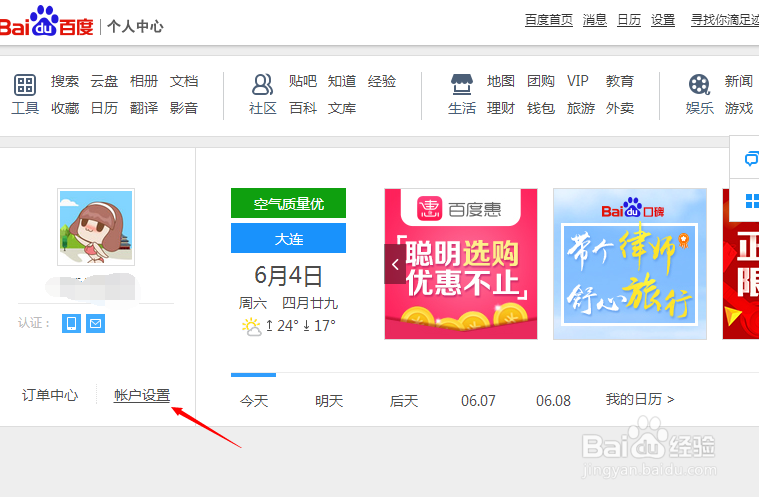Open the blue grid side icon

point(752,201)
